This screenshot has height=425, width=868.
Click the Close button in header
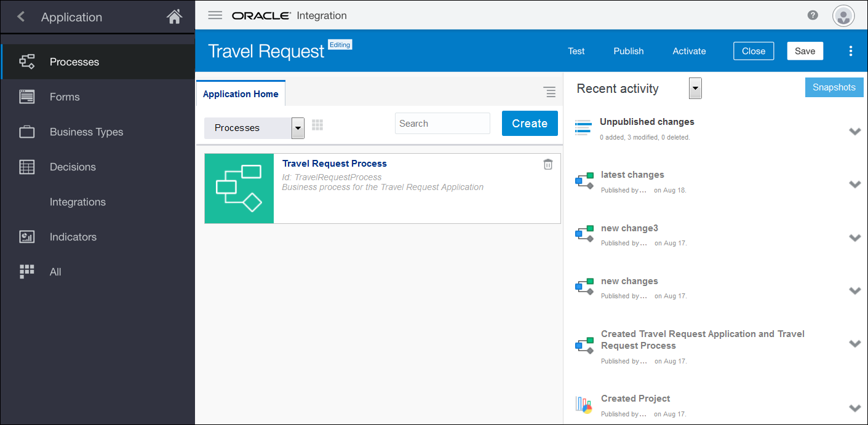click(754, 51)
